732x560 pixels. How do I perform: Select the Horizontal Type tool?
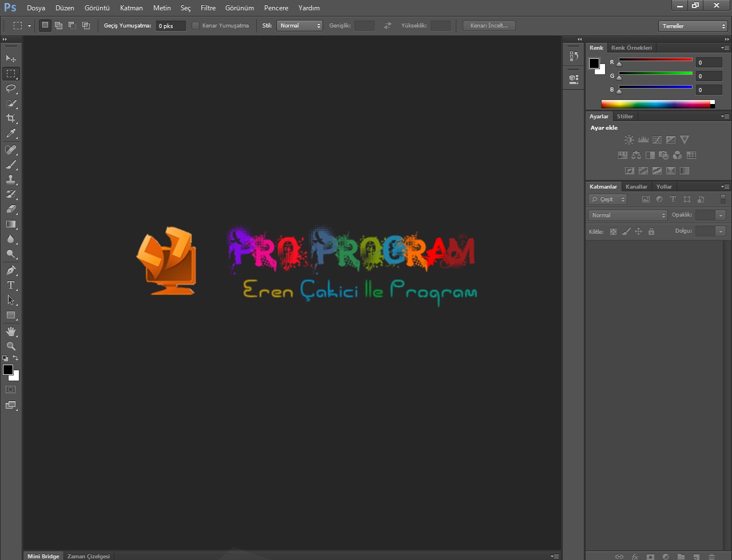coord(11,285)
